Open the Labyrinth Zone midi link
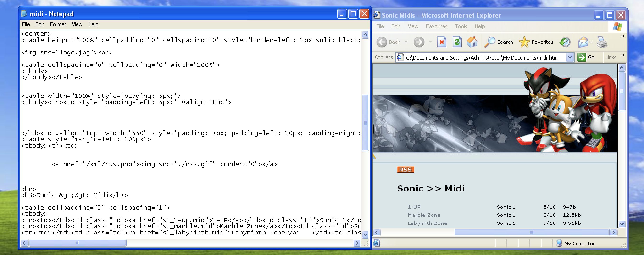644x255 pixels. 427,223
